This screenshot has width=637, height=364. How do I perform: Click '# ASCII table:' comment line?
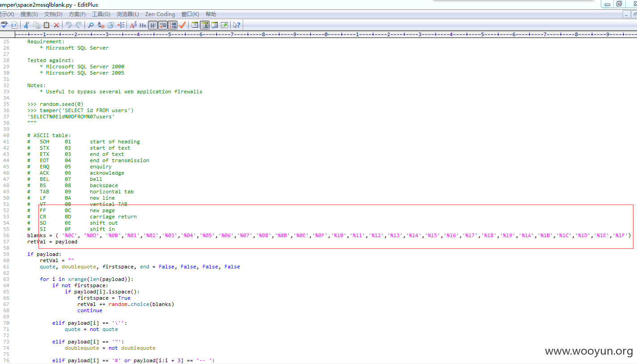pos(49,135)
